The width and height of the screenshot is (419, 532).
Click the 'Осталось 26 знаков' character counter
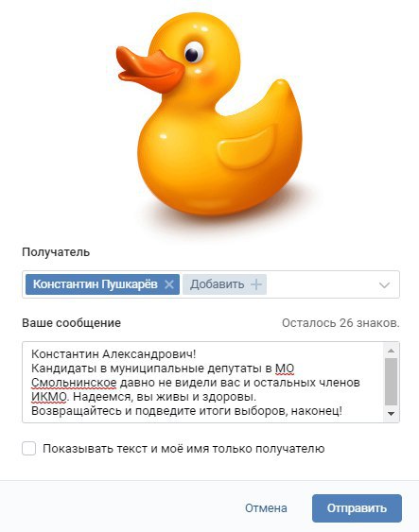point(340,322)
